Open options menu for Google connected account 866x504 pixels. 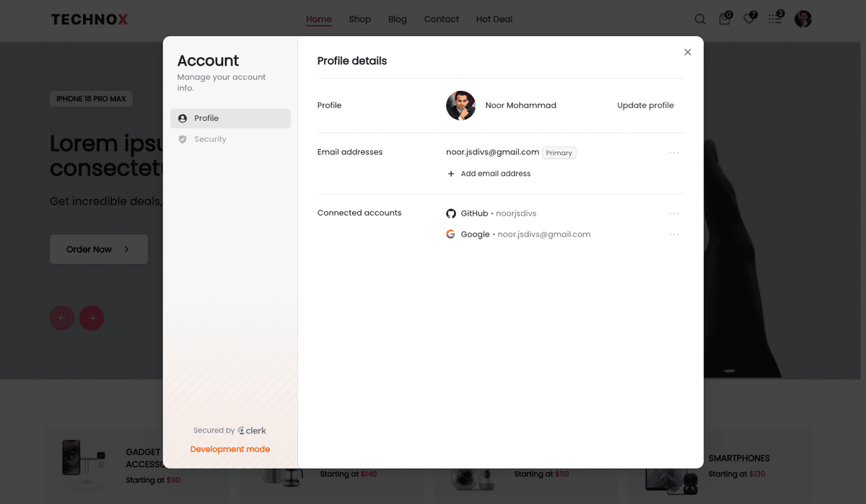tap(674, 234)
